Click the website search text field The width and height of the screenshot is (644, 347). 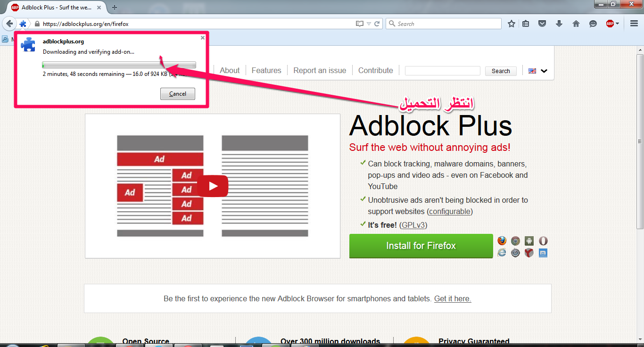442,71
